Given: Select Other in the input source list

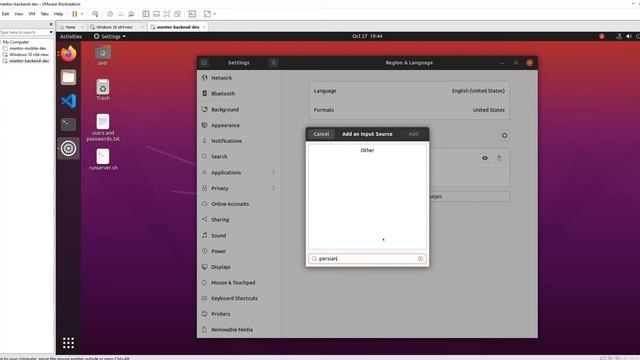Looking at the screenshot, I should tap(367, 150).
